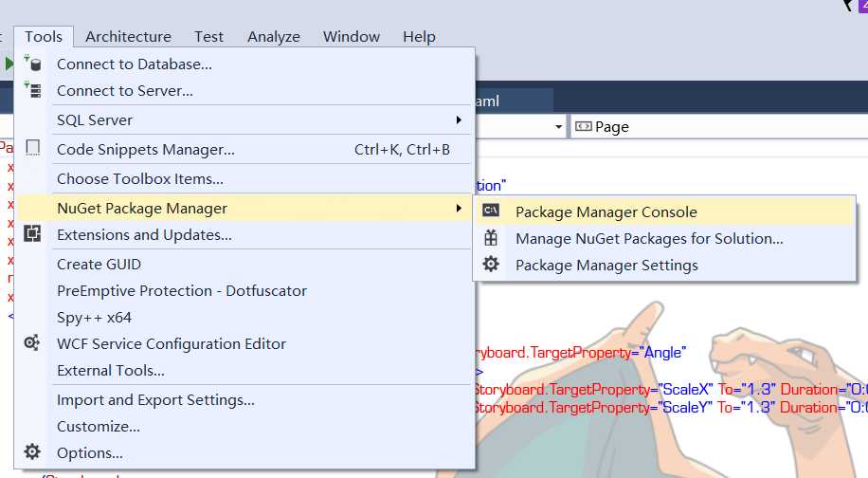The width and height of the screenshot is (868, 478).
Task: Open Code Snippets Manager
Action: [x=244, y=149]
